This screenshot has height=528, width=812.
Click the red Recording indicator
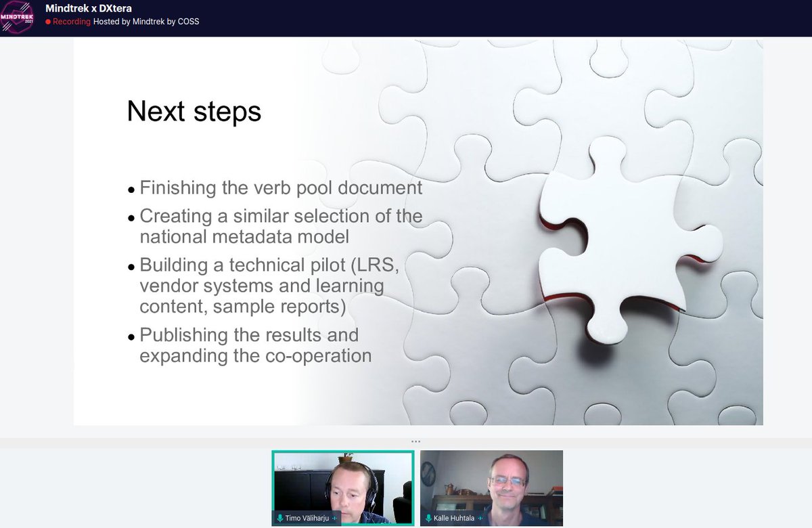tap(68, 22)
